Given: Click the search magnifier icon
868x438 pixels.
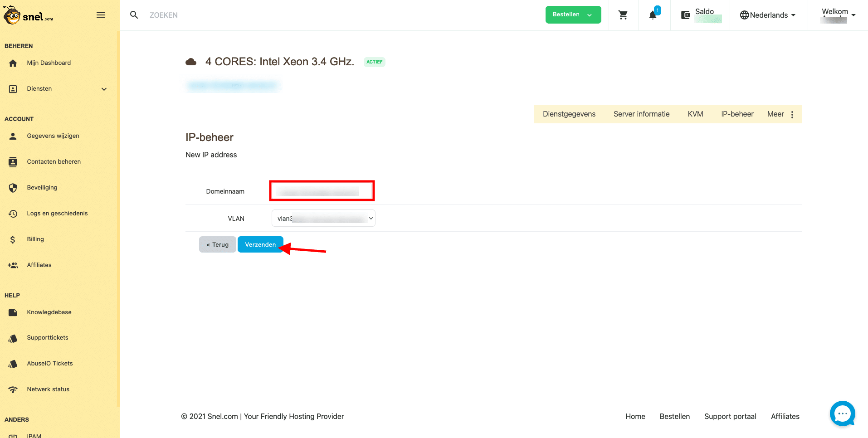Looking at the screenshot, I should point(134,15).
